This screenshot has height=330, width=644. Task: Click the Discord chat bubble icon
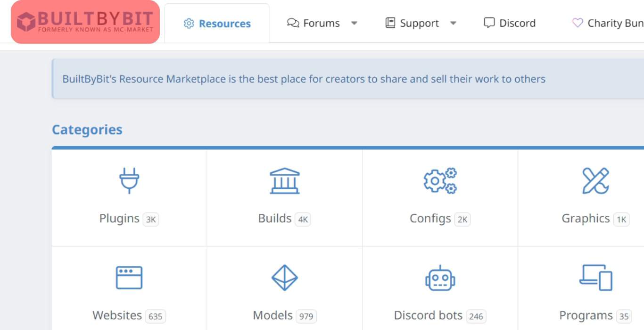(x=489, y=22)
